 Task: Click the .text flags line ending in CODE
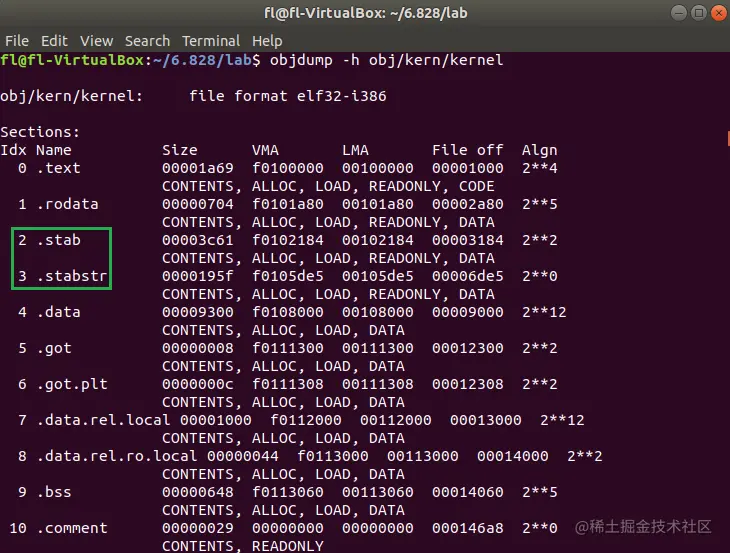pos(328,186)
